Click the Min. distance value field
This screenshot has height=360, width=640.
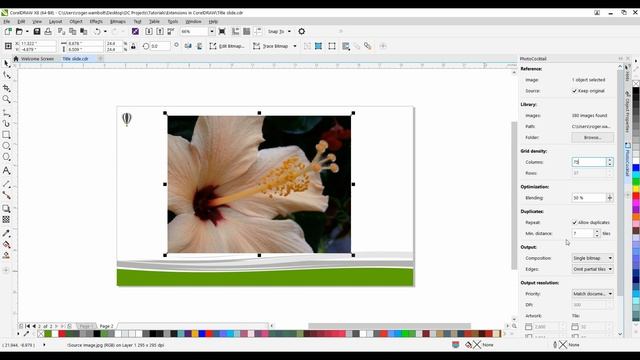[582, 233]
